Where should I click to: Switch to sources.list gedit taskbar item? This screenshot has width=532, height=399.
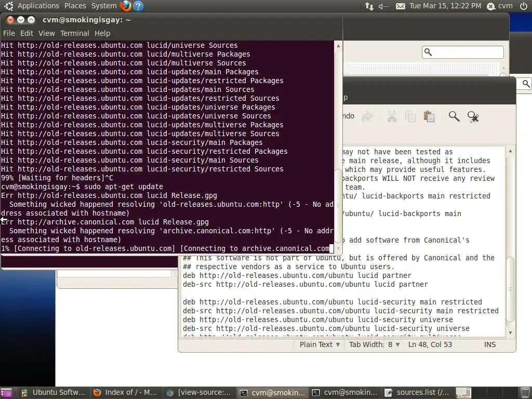[x=417, y=393]
